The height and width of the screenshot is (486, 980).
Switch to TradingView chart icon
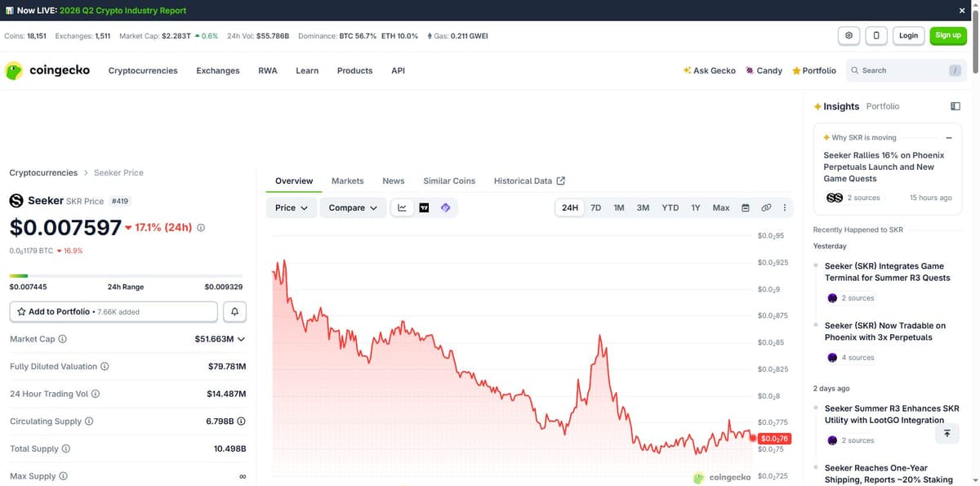[x=424, y=207]
